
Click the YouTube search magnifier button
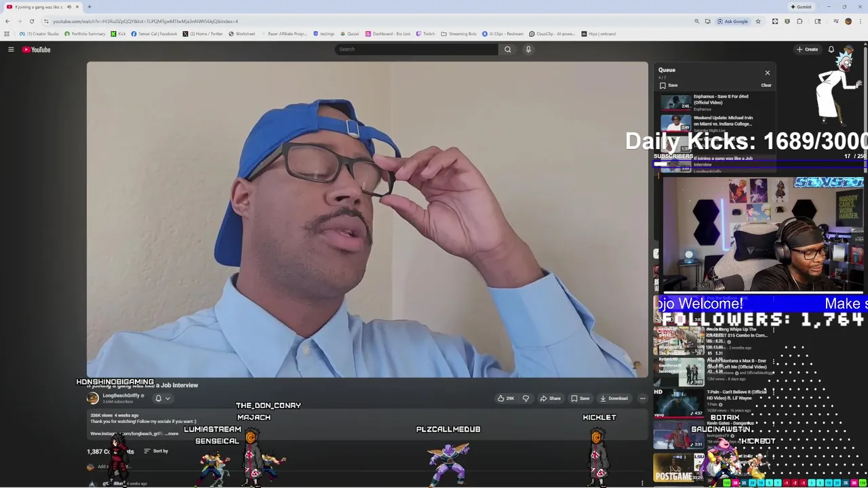(x=507, y=49)
